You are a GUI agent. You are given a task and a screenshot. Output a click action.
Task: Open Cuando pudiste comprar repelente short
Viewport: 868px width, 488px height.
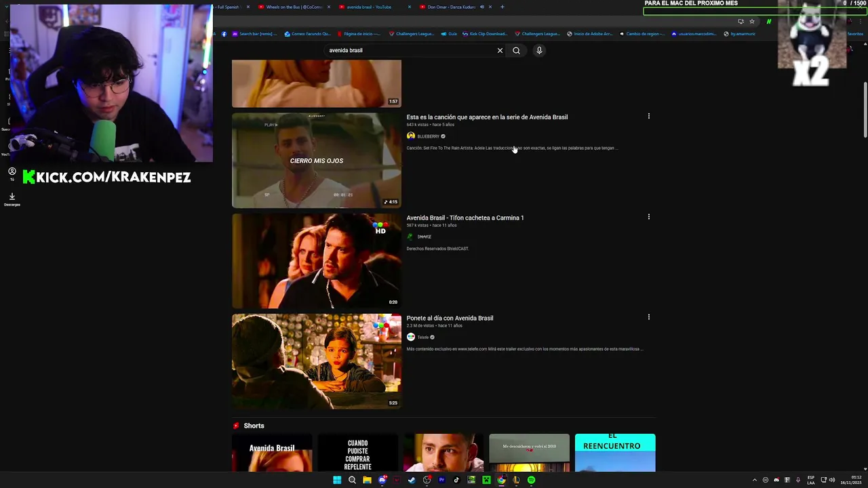(x=357, y=453)
